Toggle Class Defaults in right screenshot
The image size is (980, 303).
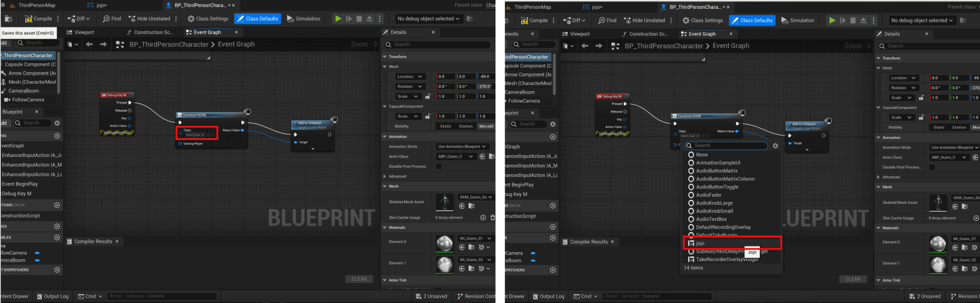[x=752, y=21]
